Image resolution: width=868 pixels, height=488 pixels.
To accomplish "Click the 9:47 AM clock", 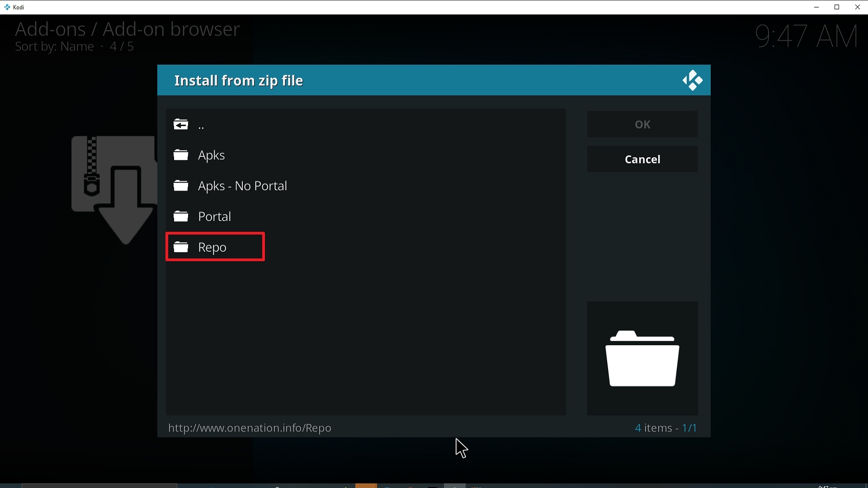I will pyautogui.click(x=807, y=36).
